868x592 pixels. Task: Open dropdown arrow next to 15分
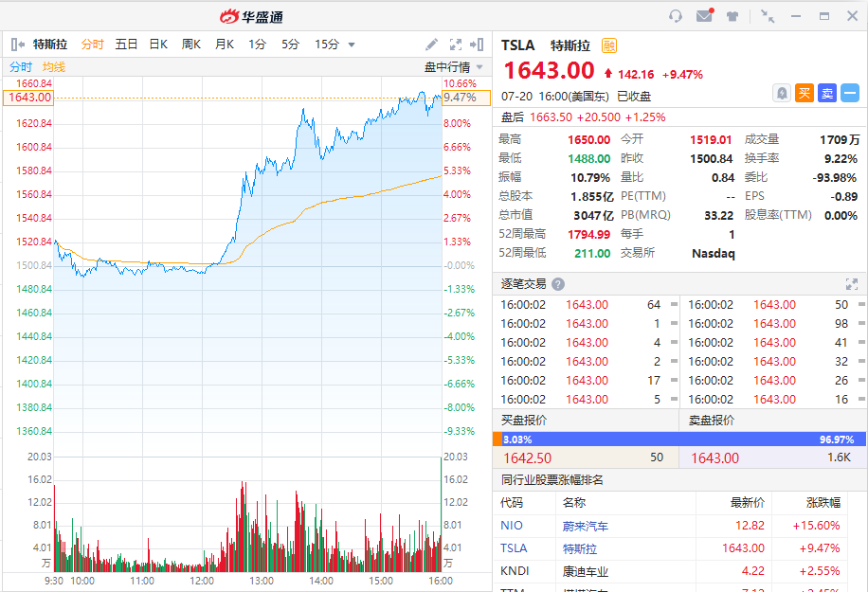351,45
